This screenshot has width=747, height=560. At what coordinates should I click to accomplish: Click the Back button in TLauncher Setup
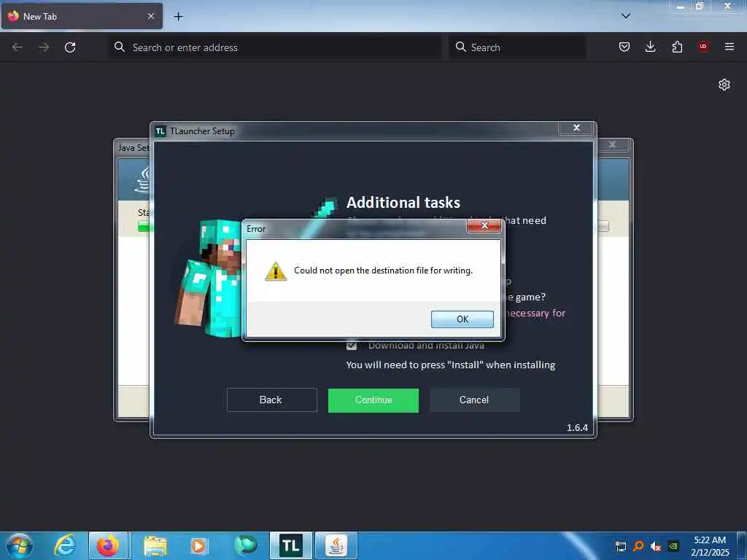[271, 400]
